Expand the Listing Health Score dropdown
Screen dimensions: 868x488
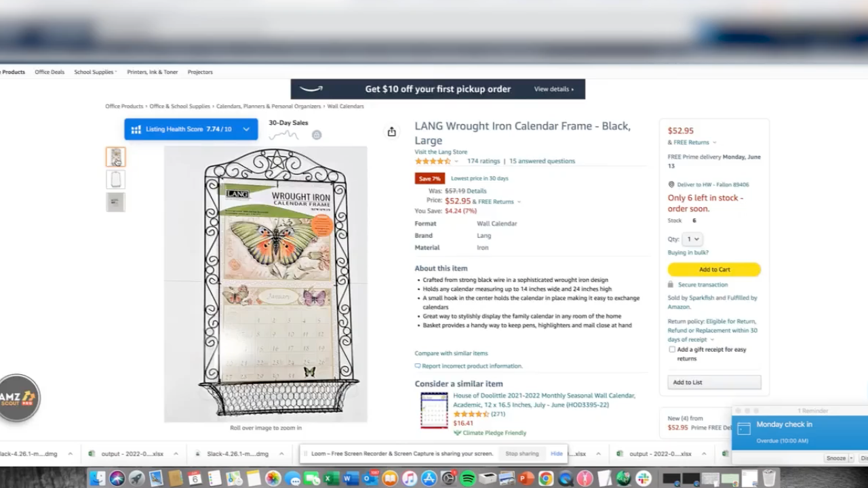click(246, 129)
